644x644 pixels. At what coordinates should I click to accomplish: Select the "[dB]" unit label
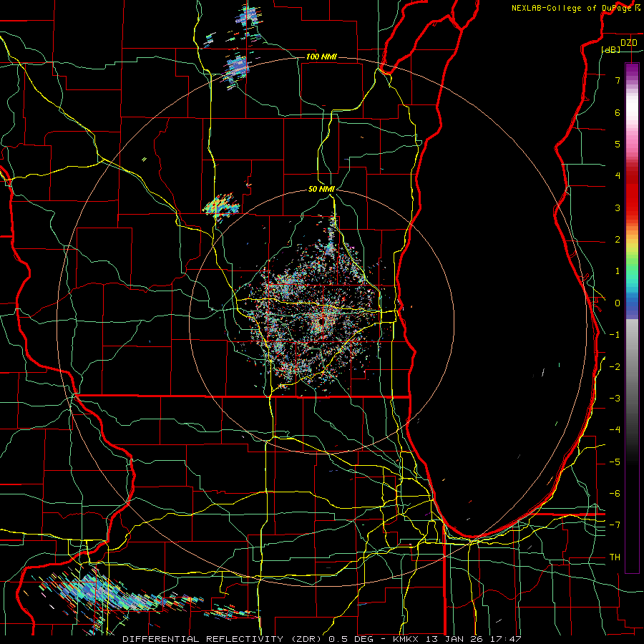(x=611, y=49)
